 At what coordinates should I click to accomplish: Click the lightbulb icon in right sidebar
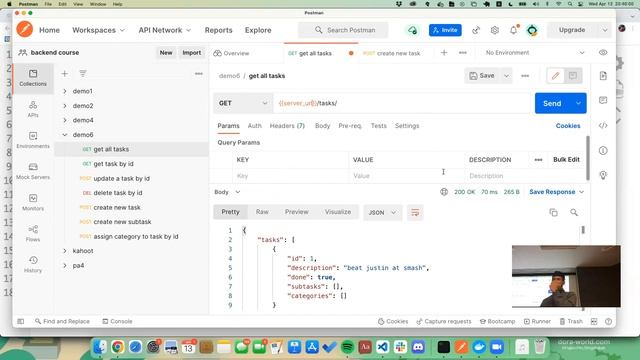click(603, 176)
